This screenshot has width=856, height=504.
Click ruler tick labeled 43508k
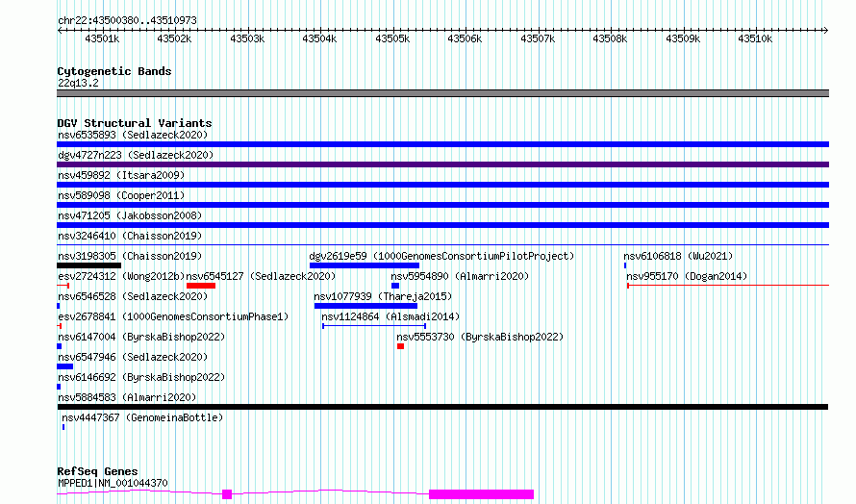(610, 38)
